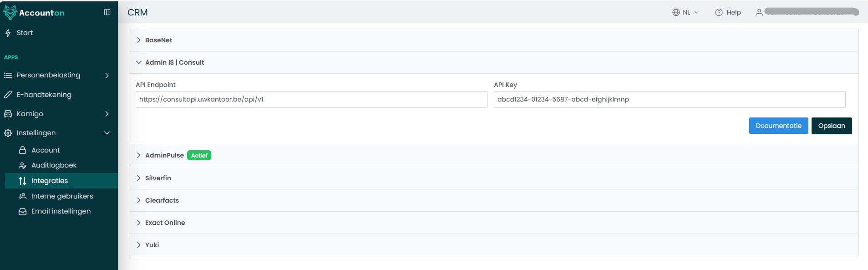Click the blurred user name
Viewport: 868px width, 270px height.
coord(812,12)
